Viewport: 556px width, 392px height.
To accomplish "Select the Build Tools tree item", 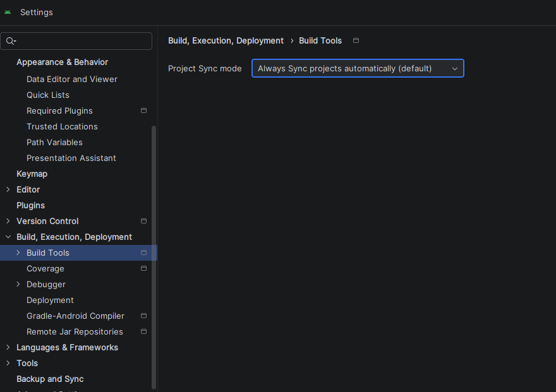I will (x=48, y=253).
